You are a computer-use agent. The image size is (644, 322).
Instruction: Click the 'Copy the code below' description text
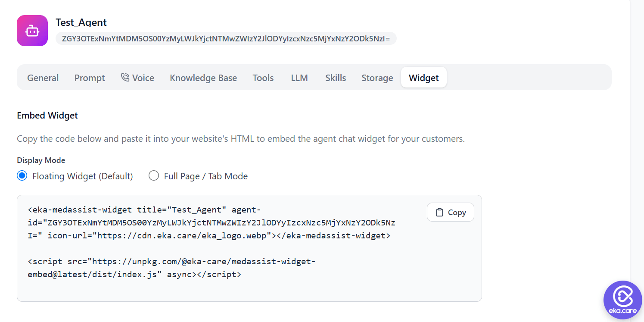241,139
